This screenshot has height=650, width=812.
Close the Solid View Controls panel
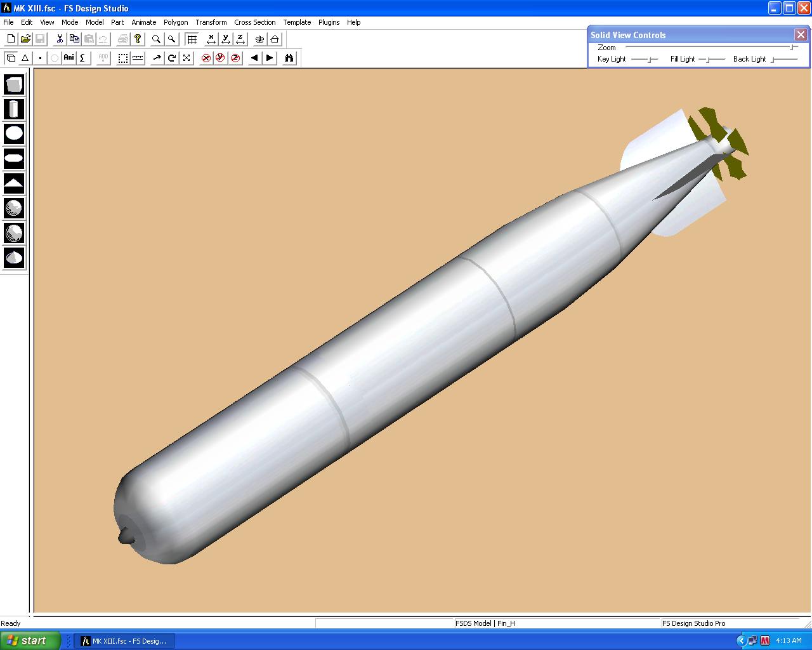pos(801,35)
